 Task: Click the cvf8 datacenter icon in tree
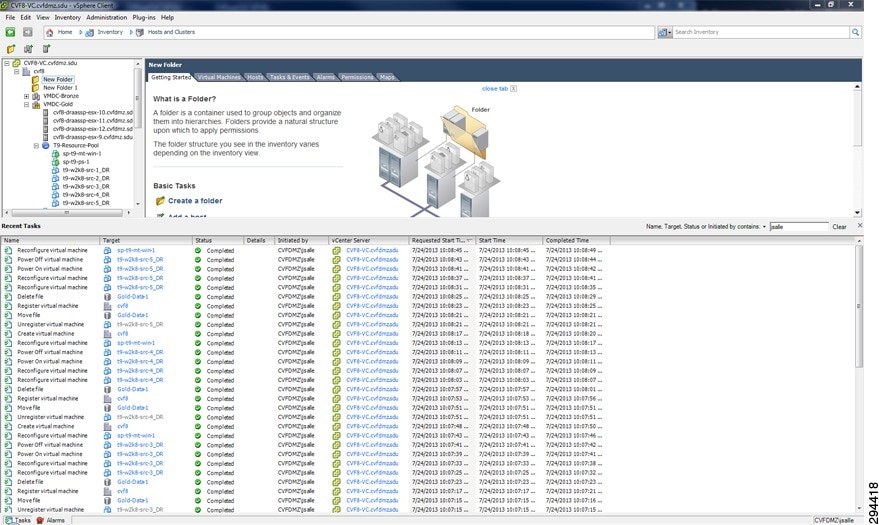[26, 72]
